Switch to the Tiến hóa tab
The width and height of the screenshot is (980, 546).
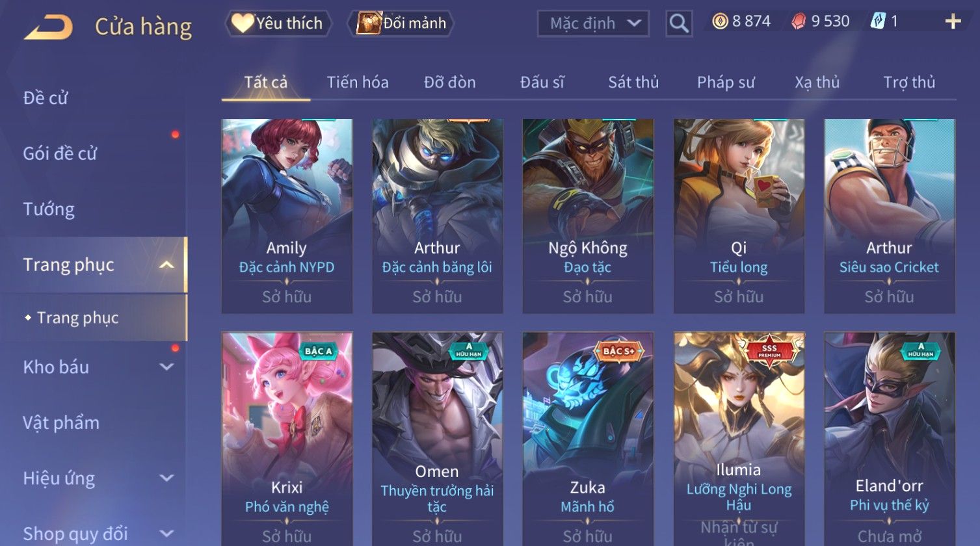pos(358,83)
